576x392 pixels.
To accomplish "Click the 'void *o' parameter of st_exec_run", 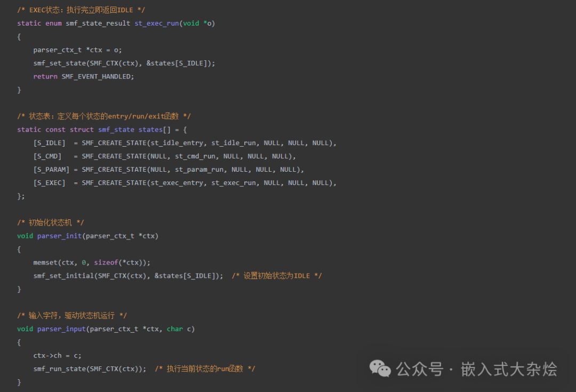I will 197,23.
